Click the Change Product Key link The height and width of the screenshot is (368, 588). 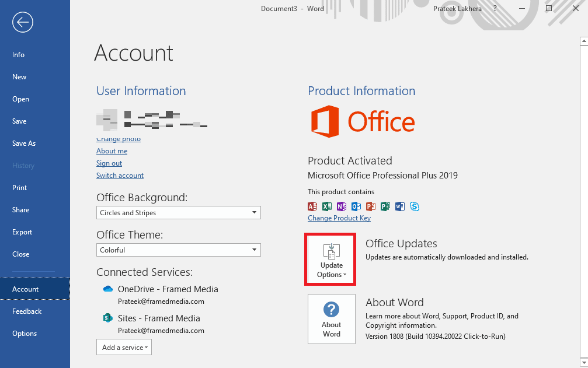339,218
